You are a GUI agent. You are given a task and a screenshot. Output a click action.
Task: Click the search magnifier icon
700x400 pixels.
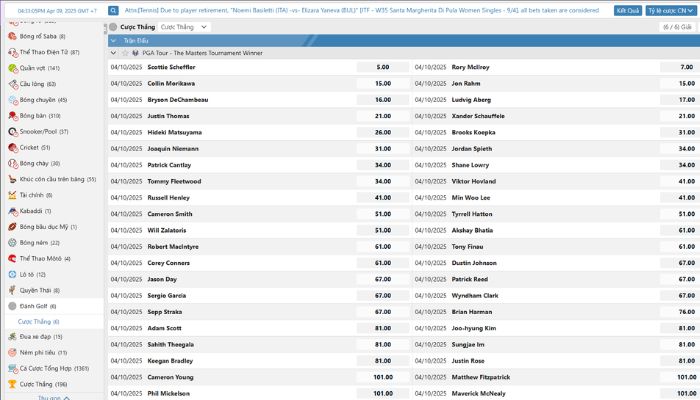pos(113,10)
